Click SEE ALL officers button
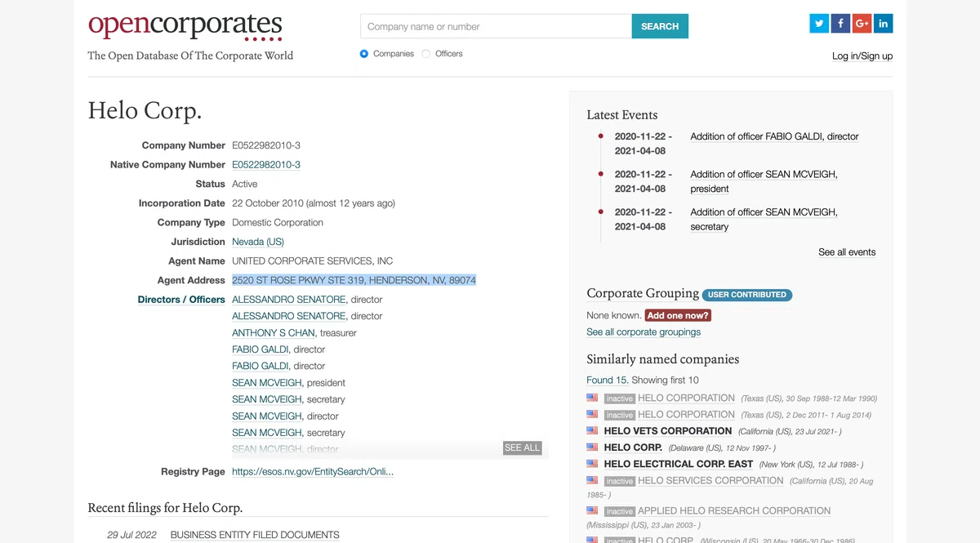Screen dimensions: 980x543 click(x=522, y=447)
